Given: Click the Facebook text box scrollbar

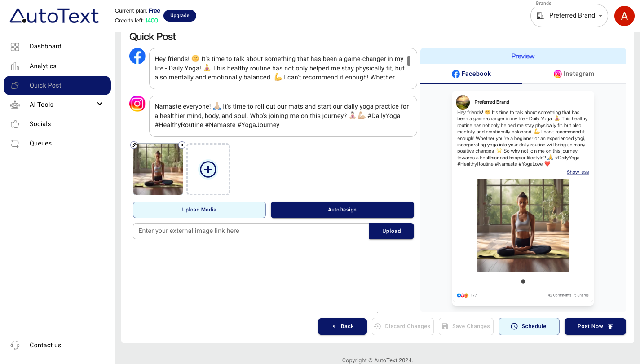Looking at the screenshot, I should [409, 61].
